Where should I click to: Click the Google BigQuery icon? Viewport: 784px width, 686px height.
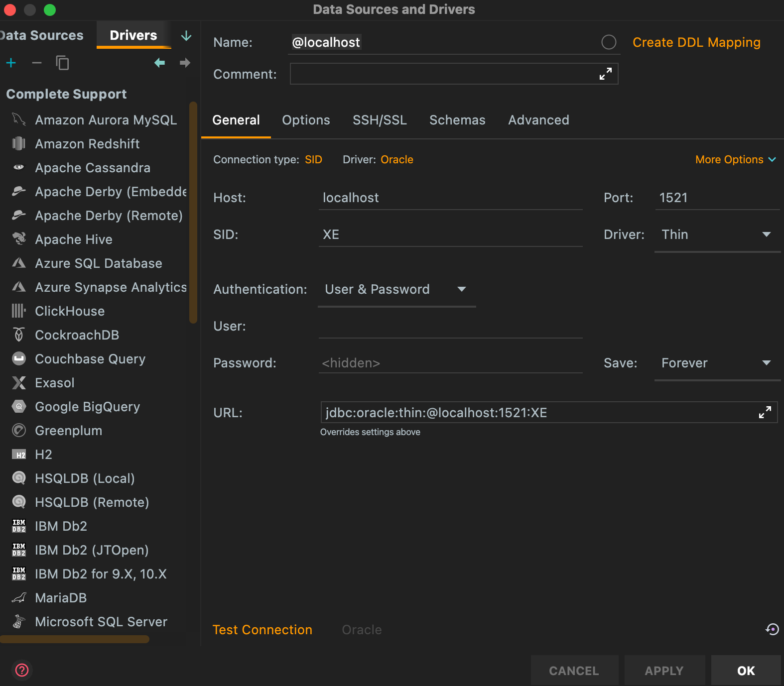click(x=19, y=406)
